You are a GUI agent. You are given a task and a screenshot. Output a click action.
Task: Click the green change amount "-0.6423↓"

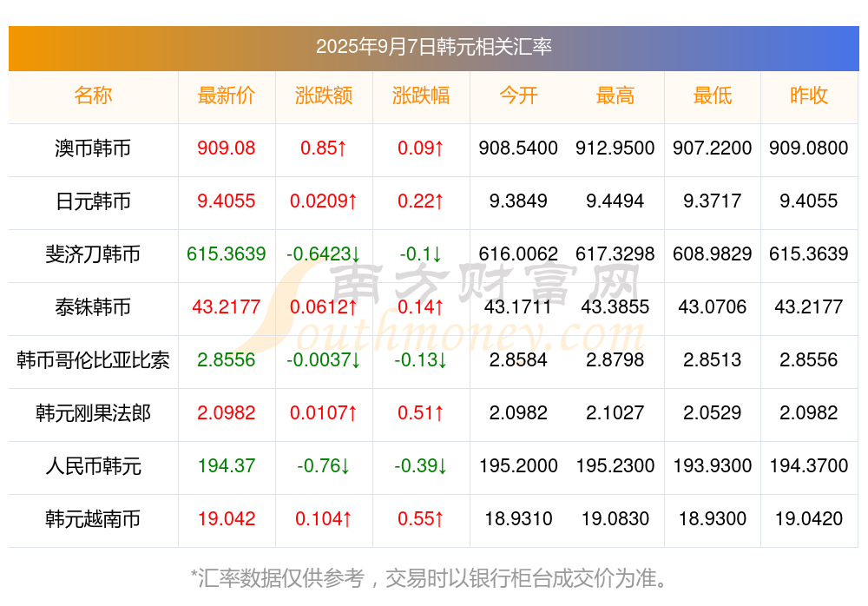coord(324,254)
